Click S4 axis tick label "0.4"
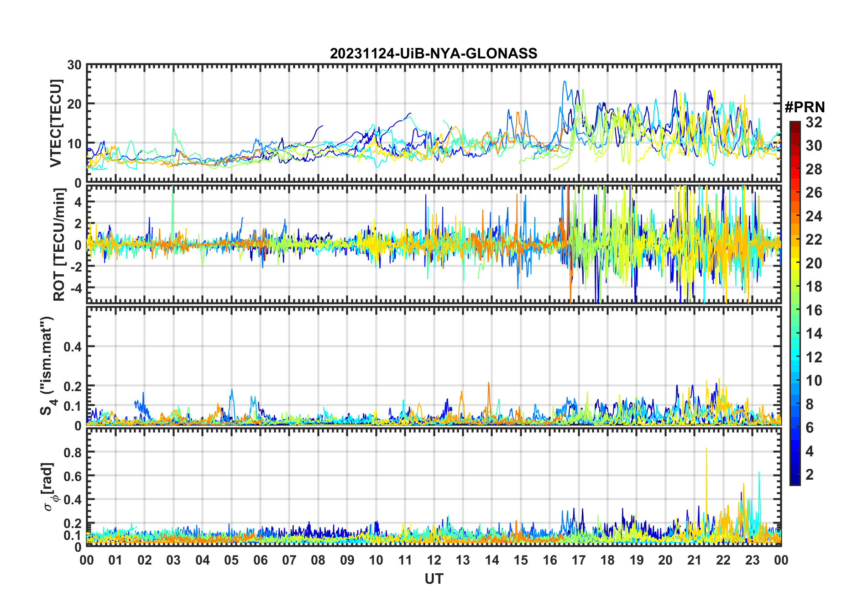Viewport: 868px width, 607px height. pos(73,346)
